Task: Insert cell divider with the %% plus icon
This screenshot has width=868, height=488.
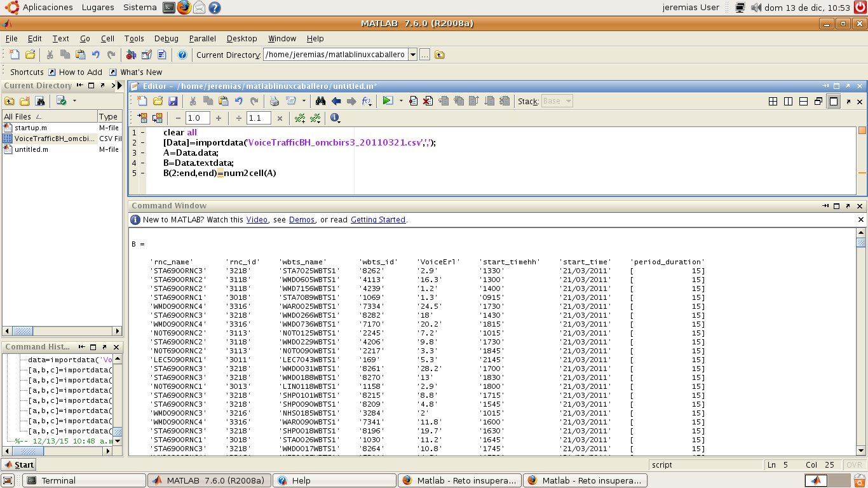Action: click(x=300, y=118)
